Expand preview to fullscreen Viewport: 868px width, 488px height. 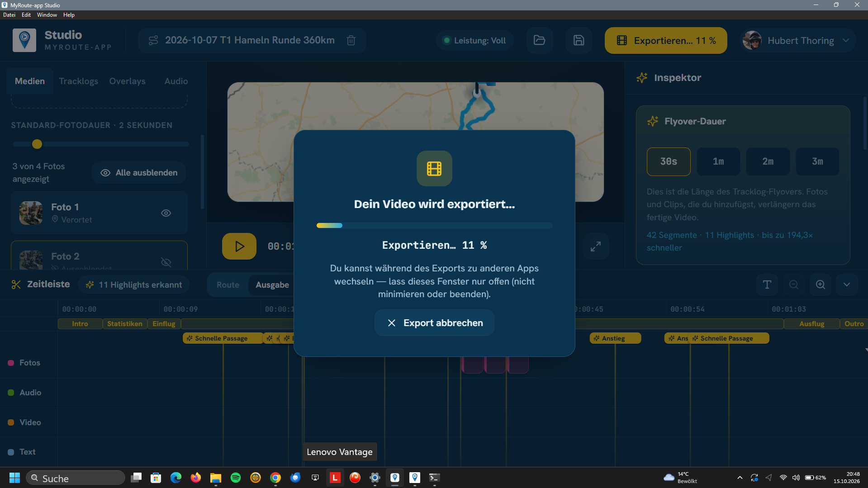[x=596, y=246]
